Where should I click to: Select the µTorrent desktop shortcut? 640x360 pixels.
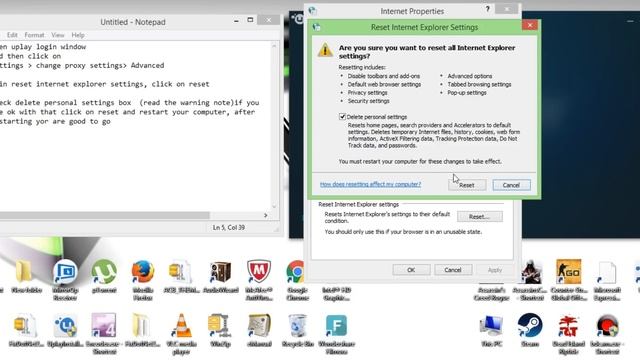pyautogui.click(x=104, y=276)
